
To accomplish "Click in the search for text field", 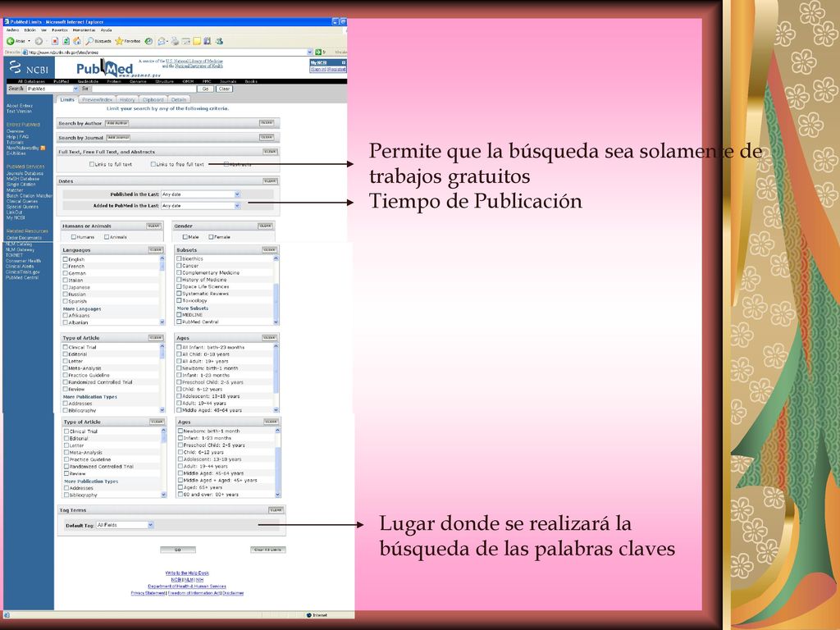I will pyautogui.click(x=144, y=89).
